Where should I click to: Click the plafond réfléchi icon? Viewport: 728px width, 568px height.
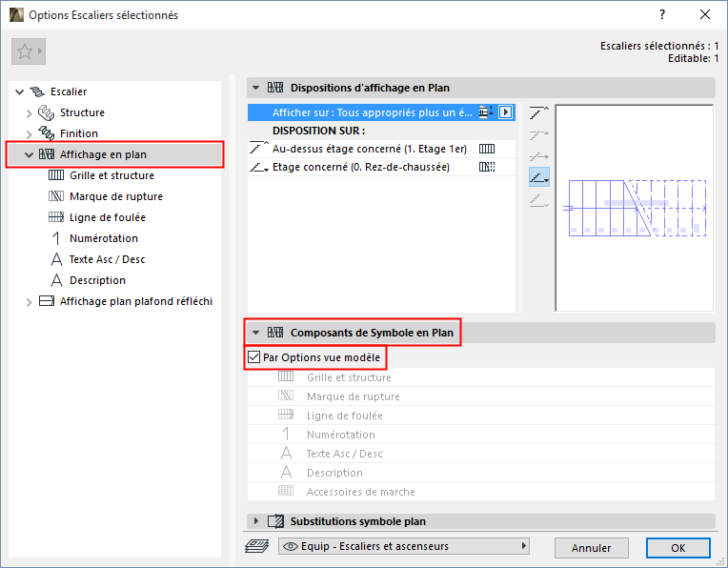tap(47, 301)
